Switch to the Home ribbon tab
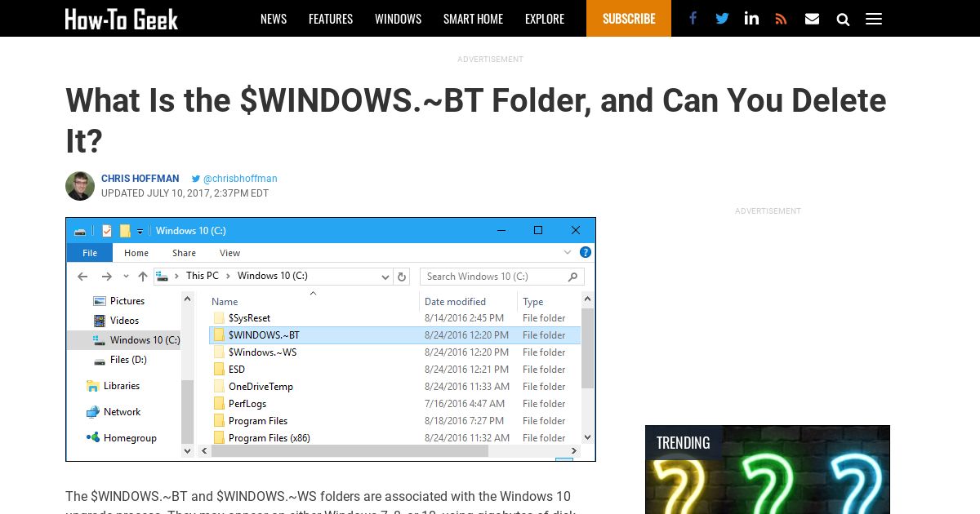This screenshot has height=514, width=980. tap(136, 253)
